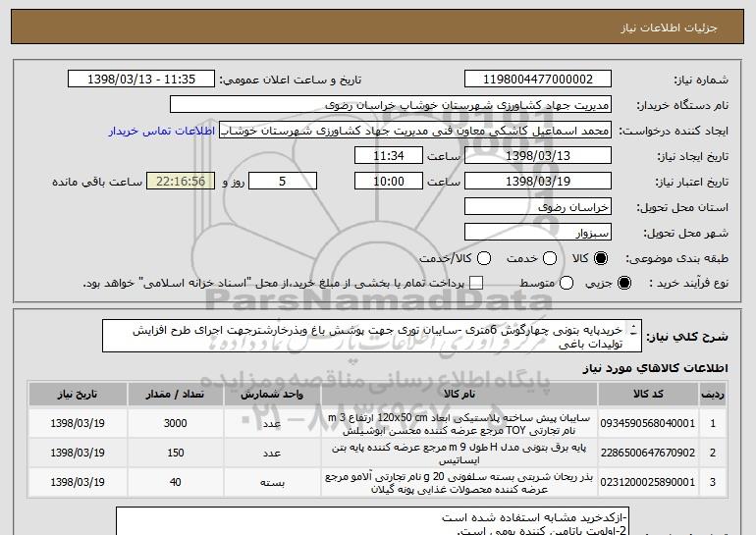Click the اطلاعات کالاهای مورد نیاز section title
Image resolution: width=756 pixels, height=535 pixels.
pos(655,368)
